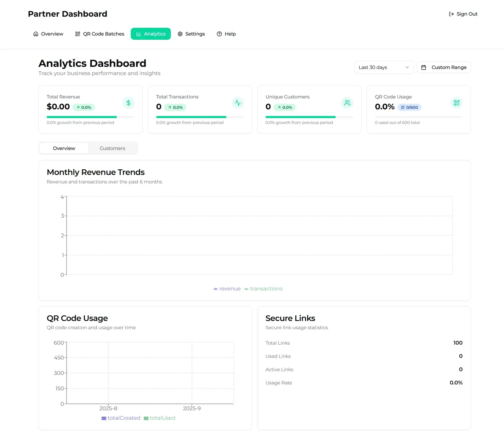
Task: Click the QR icon beside QR Code Batches
Action: pyautogui.click(x=78, y=34)
